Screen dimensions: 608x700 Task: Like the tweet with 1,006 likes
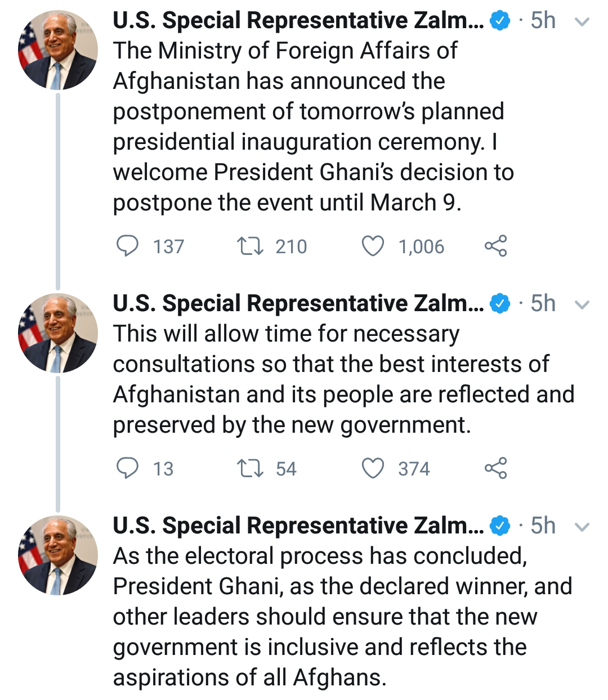[x=373, y=246]
